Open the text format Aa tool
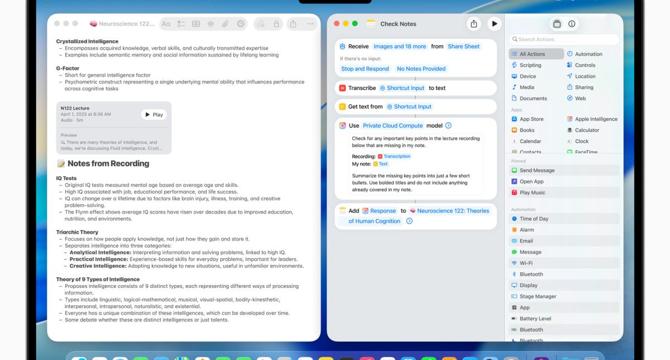 [166, 24]
